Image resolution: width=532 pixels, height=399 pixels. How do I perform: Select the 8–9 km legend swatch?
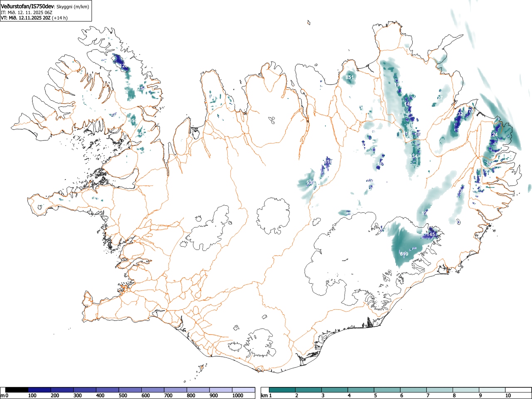click(x=466, y=390)
